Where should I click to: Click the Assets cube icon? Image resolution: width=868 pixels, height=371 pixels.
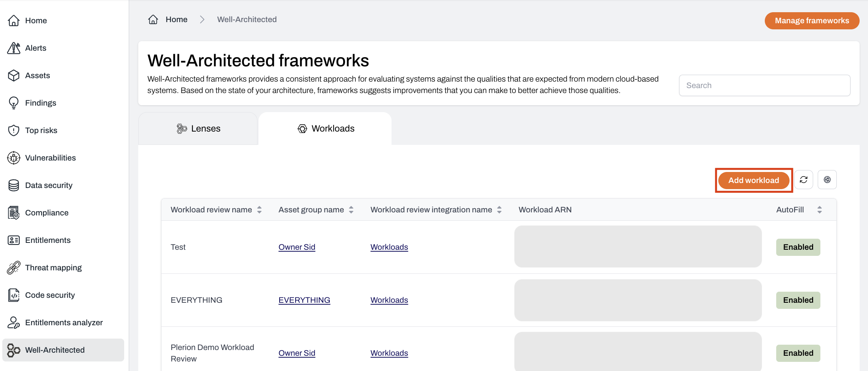[x=13, y=75]
